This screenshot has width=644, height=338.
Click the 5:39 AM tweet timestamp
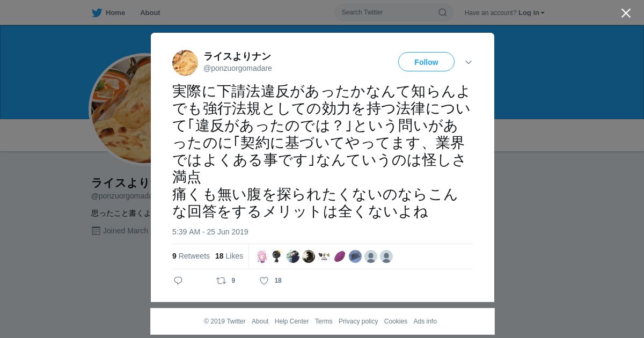pos(210,232)
